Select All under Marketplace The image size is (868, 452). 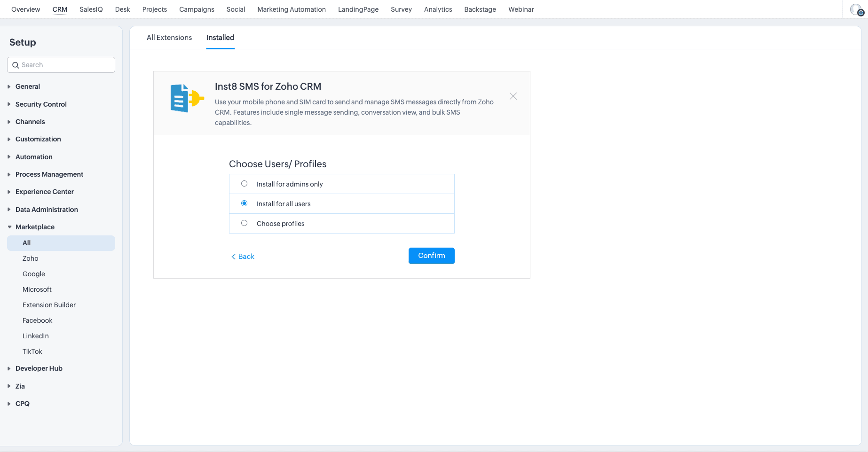[x=61, y=243]
